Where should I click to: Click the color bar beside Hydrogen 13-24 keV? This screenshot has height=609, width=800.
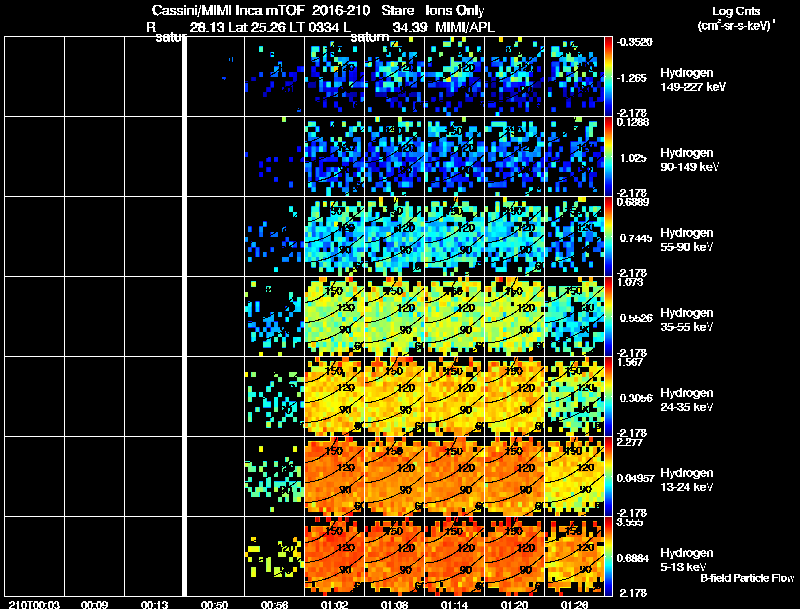[x=608, y=477]
